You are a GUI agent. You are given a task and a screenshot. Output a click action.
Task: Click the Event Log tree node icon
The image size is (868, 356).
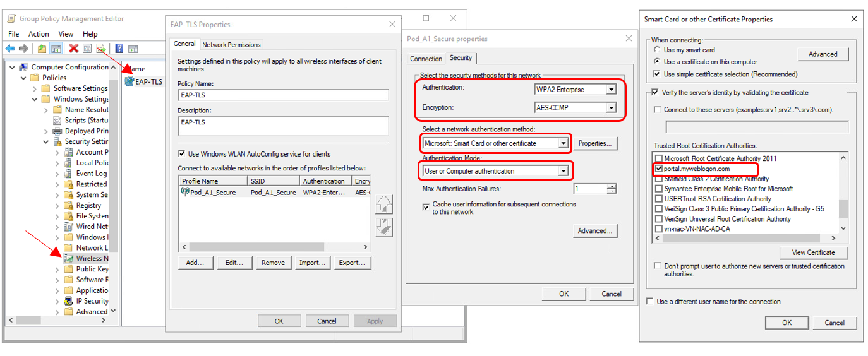point(68,174)
